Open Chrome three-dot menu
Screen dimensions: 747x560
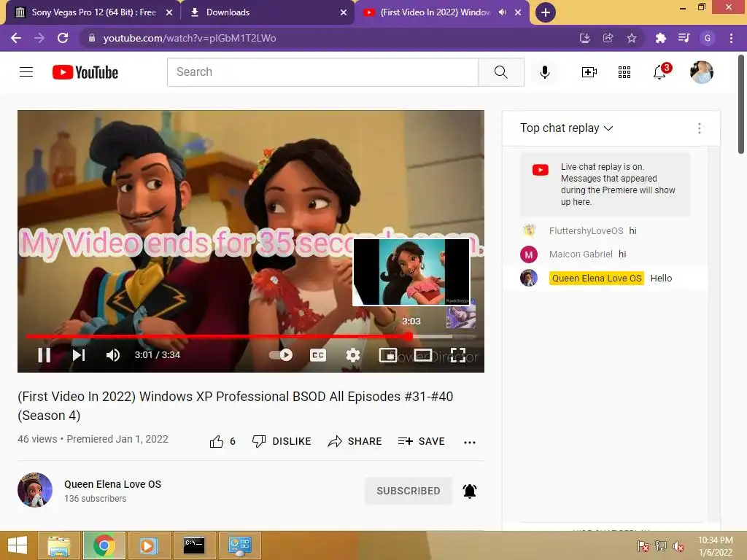[731, 38]
